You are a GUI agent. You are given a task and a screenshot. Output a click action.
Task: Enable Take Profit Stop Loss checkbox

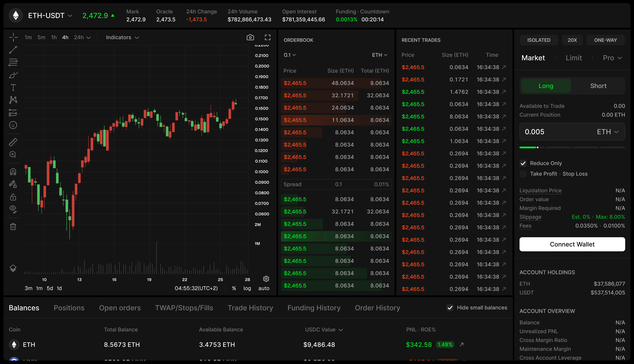pyautogui.click(x=523, y=174)
